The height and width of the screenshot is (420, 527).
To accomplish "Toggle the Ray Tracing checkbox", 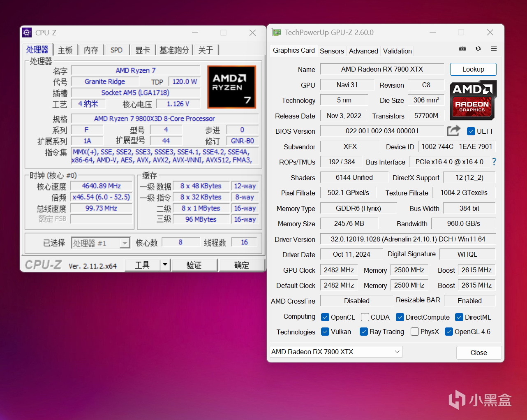I will click(x=363, y=332).
